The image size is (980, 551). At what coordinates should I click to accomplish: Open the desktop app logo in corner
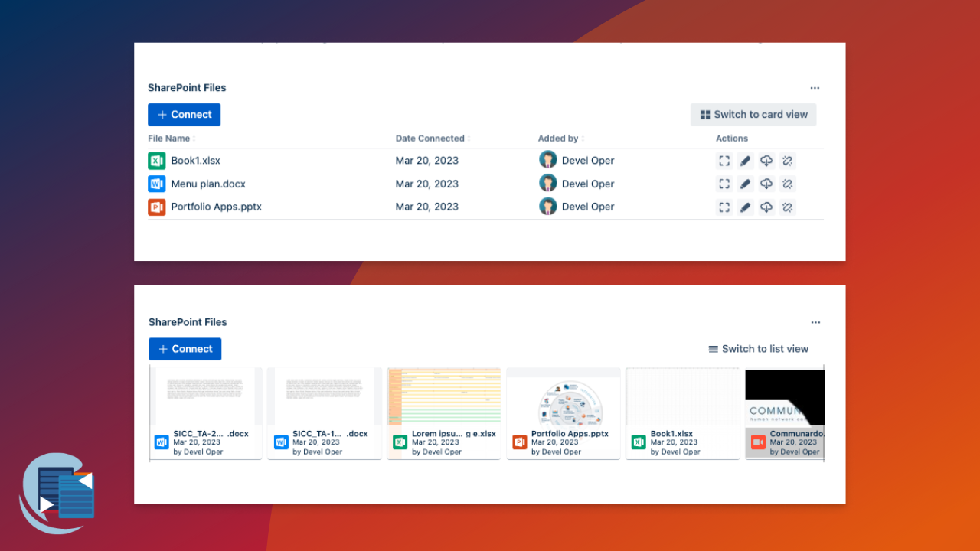point(57,494)
